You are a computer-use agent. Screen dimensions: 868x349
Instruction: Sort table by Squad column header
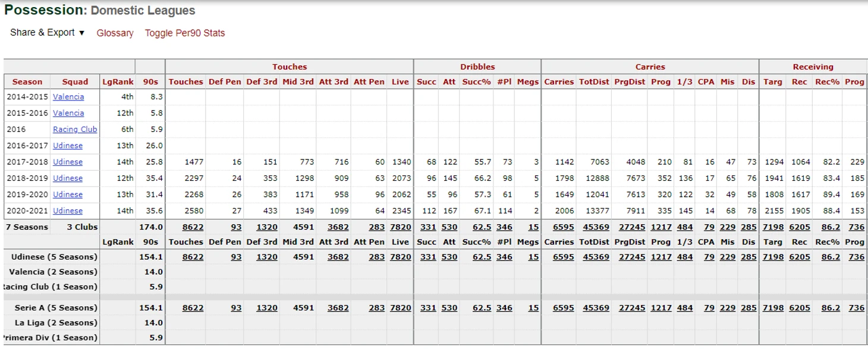click(x=75, y=82)
